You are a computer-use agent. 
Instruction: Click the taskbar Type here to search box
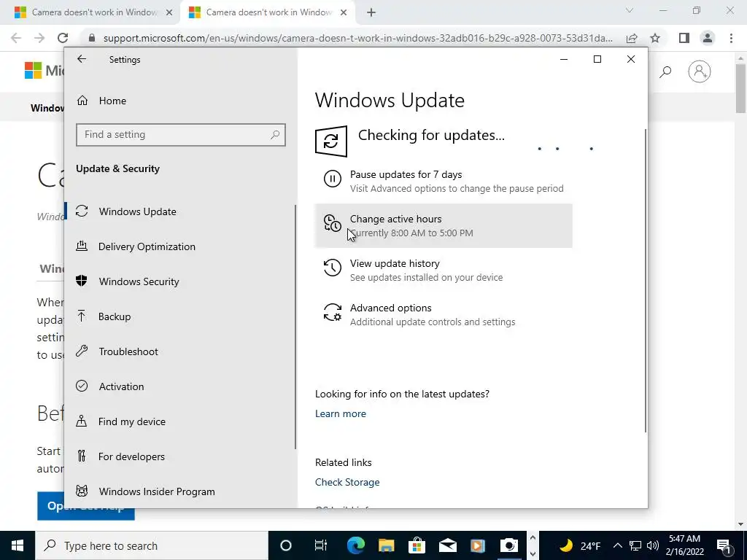152,545
